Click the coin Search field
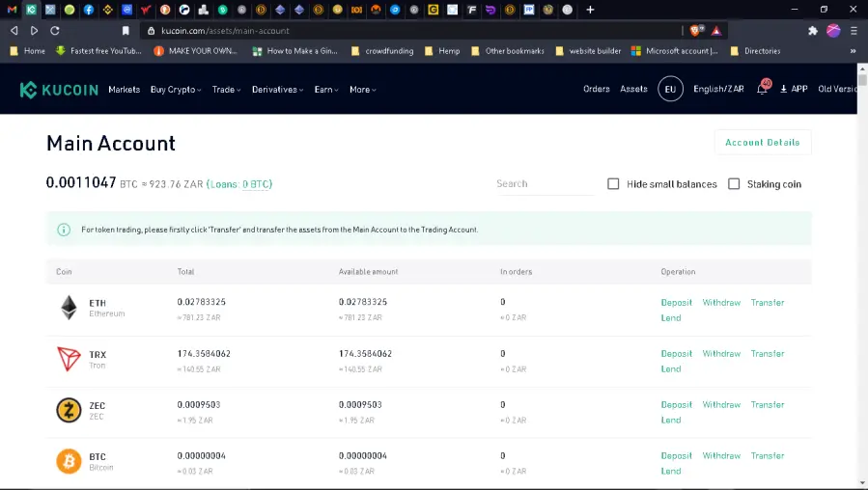This screenshot has width=868, height=490. [x=545, y=184]
